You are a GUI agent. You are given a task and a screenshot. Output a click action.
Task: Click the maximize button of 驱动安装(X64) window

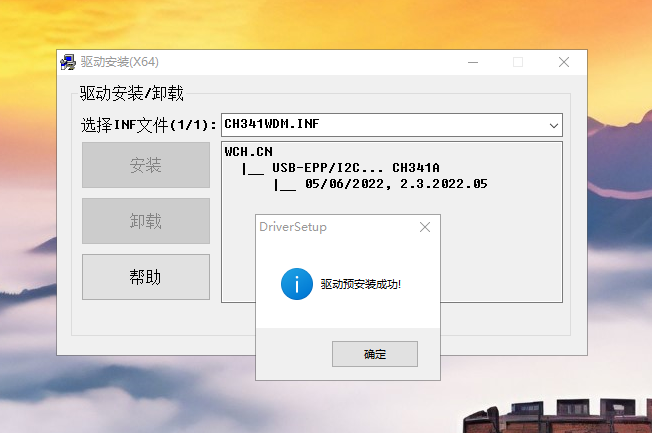pos(518,62)
